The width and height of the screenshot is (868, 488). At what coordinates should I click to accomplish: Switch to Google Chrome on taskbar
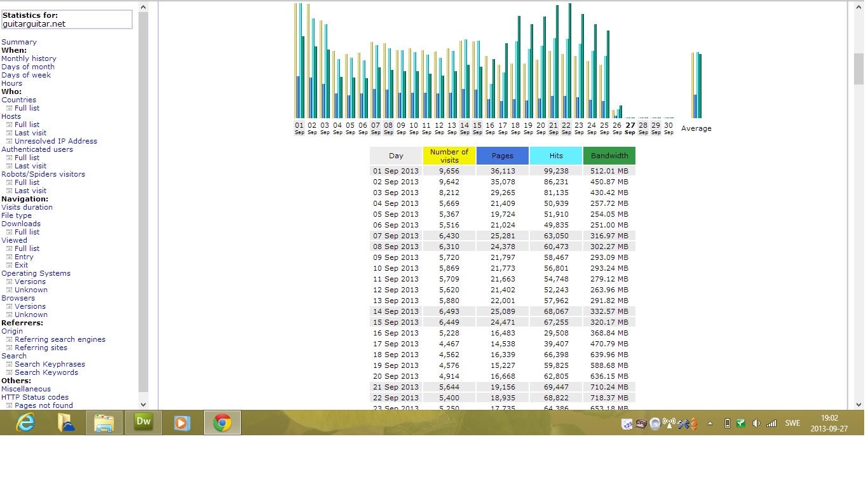coord(222,423)
